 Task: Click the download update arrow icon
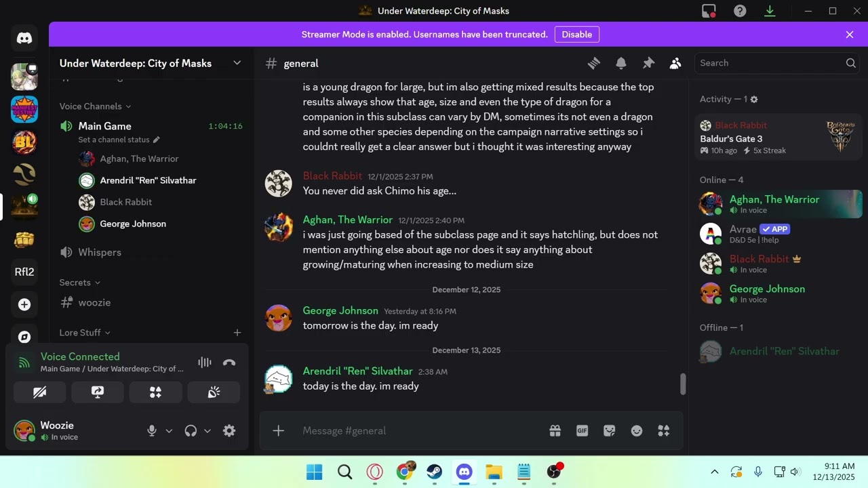click(770, 11)
